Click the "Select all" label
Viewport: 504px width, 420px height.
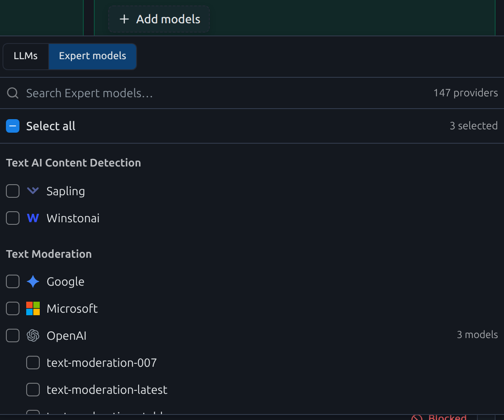tap(51, 126)
